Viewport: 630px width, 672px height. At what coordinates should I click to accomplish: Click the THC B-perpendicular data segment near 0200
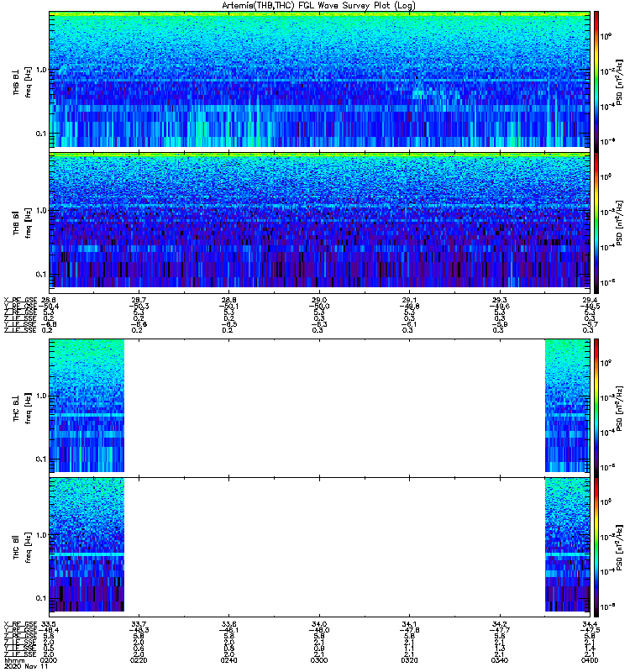pos(87,406)
